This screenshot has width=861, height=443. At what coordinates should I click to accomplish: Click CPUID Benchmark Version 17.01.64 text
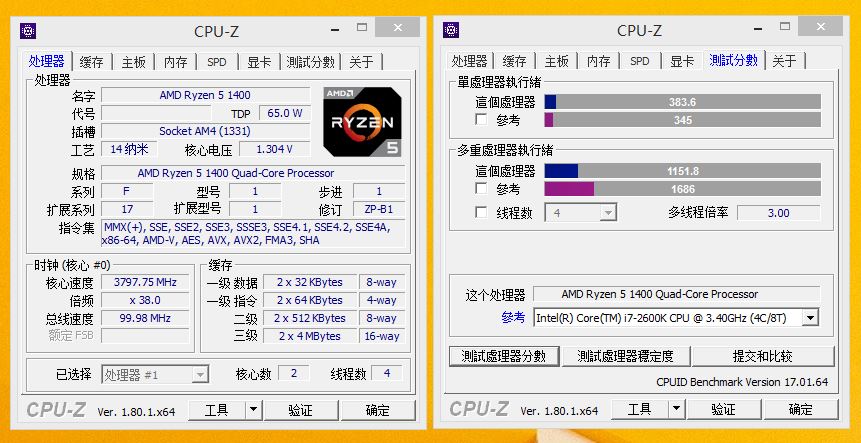pos(742,382)
